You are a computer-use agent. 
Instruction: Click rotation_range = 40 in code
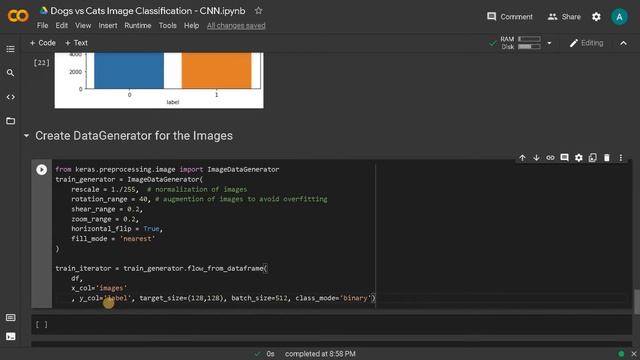109,199
